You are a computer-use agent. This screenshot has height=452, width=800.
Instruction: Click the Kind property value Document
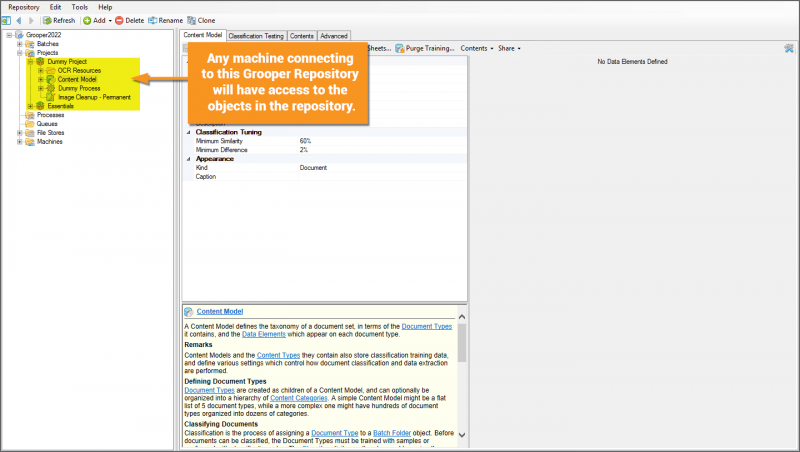click(382, 168)
